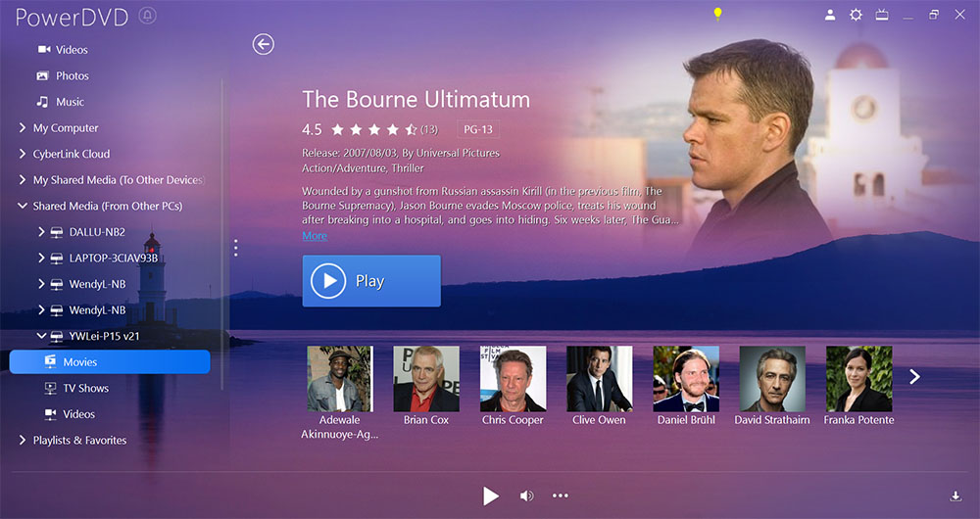Click the notification bell icon beside PowerDVD
Viewport: 980px width, 519px height.
point(148,16)
